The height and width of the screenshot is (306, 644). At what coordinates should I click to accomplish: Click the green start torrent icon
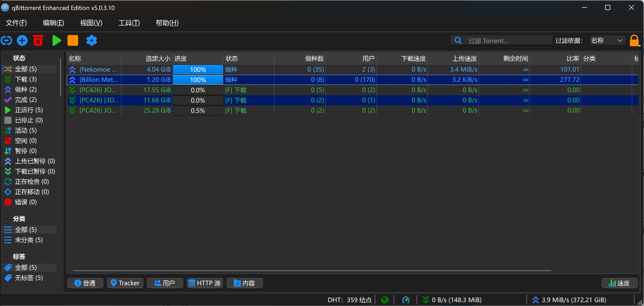(x=57, y=40)
